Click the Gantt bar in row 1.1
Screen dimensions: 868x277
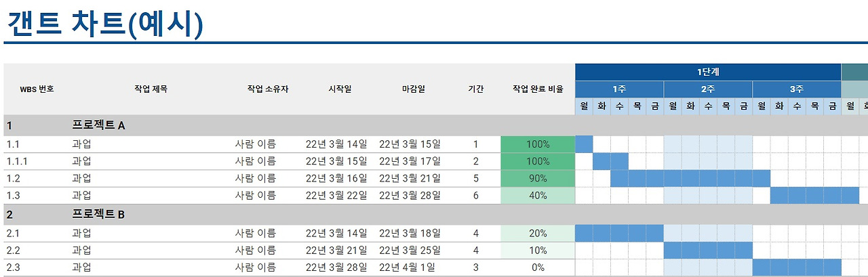coord(584,144)
